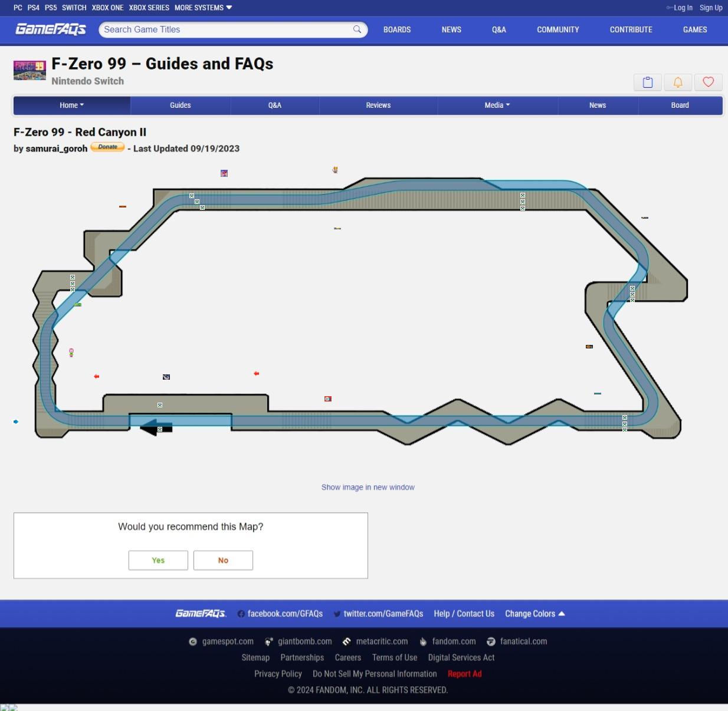Click the search magnifier icon
Viewport: 728px width, 711px height.
(357, 29)
